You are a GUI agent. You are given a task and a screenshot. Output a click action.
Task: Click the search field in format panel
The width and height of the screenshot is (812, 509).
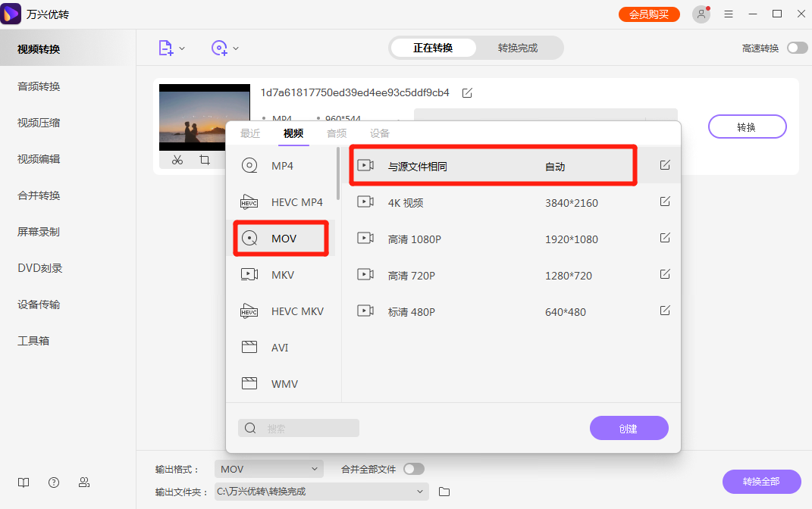[x=298, y=427]
